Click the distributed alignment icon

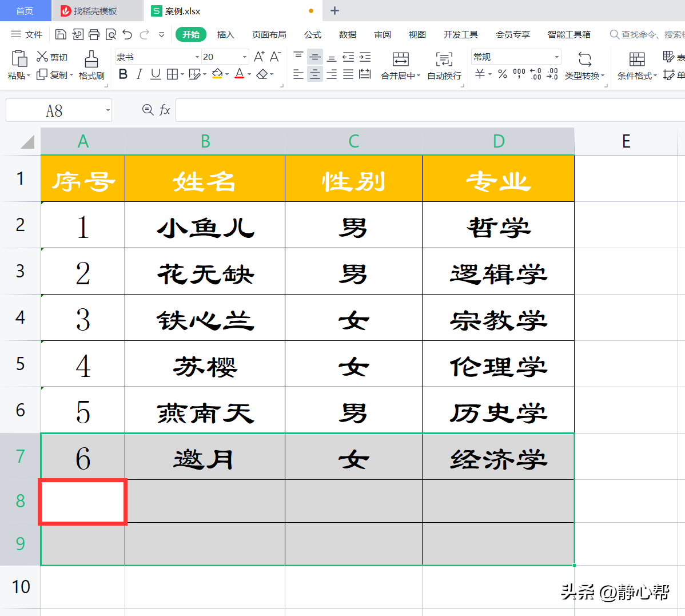(365, 74)
